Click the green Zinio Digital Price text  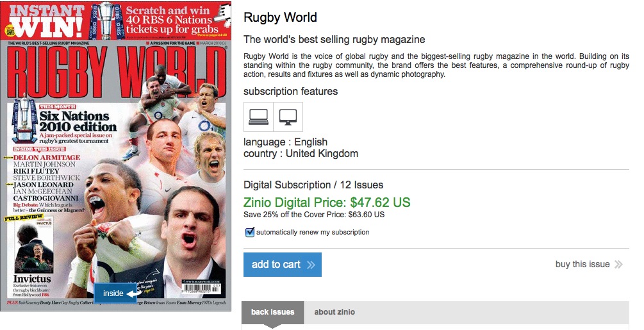click(x=327, y=202)
